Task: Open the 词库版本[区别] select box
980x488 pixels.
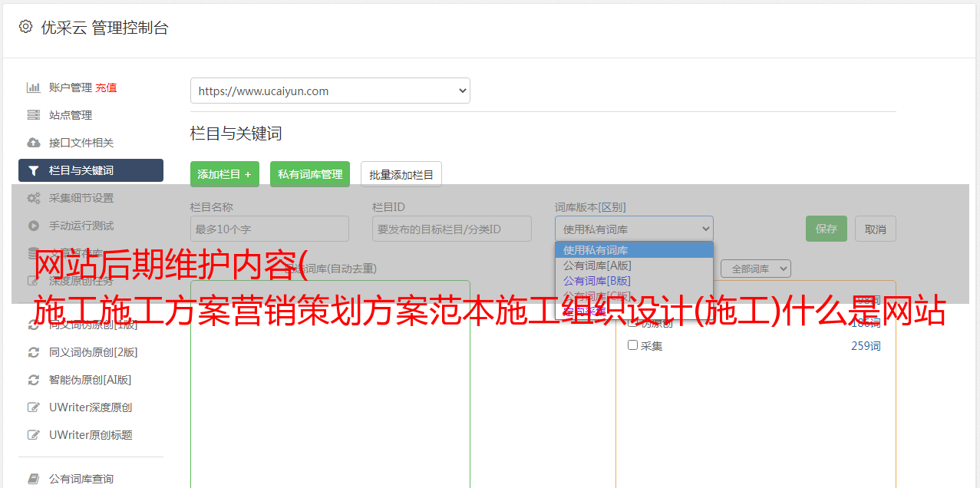Action: click(x=634, y=229)
